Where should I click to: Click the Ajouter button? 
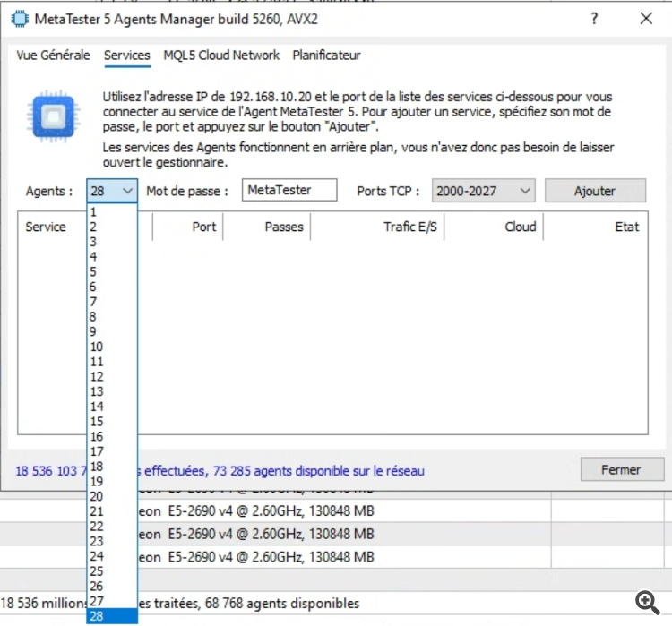coord(595,191)
